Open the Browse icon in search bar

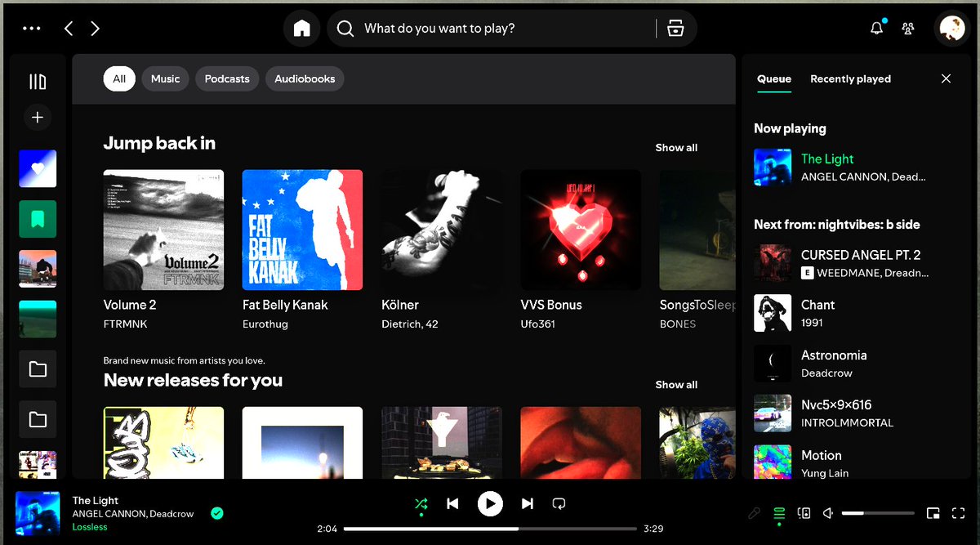click(675, 29)
